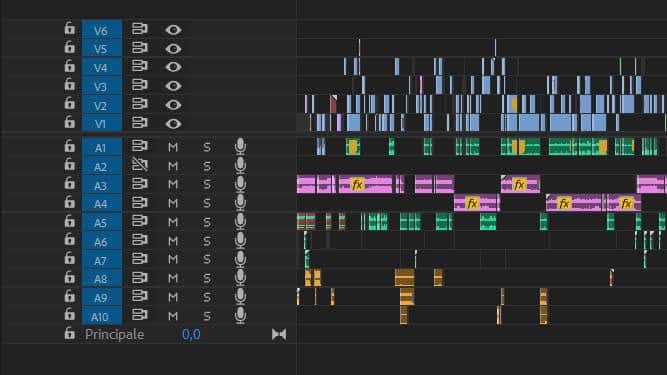Screen dimensions: 667x375
Task: Select the Principale track label
Action: tap(114, 335)
